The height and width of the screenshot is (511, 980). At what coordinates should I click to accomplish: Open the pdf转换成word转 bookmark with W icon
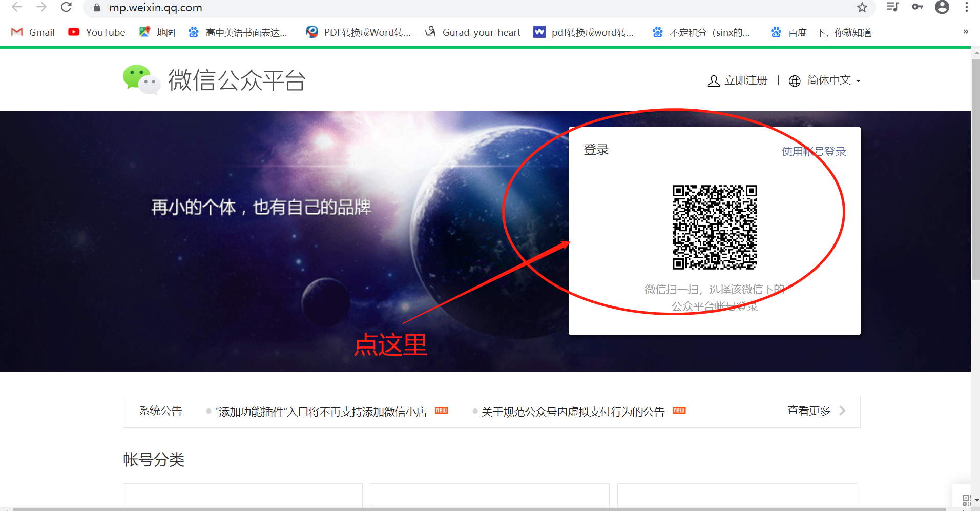point(583,32)
